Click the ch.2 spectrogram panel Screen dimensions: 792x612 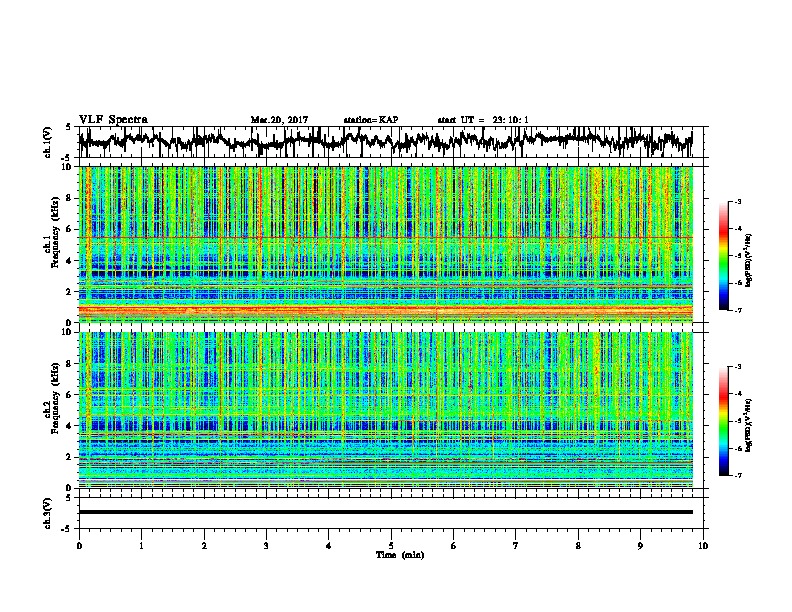pyautogui.click(x=385, y=410)
